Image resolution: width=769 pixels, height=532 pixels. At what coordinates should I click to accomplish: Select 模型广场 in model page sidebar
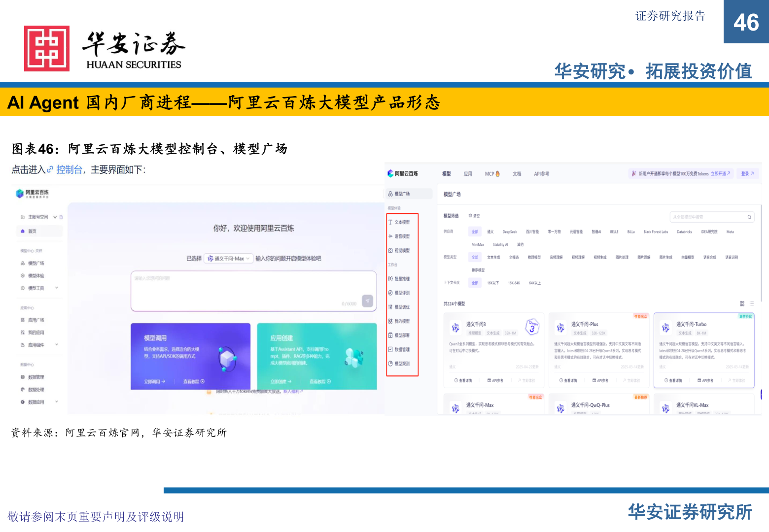coord(409,194)
